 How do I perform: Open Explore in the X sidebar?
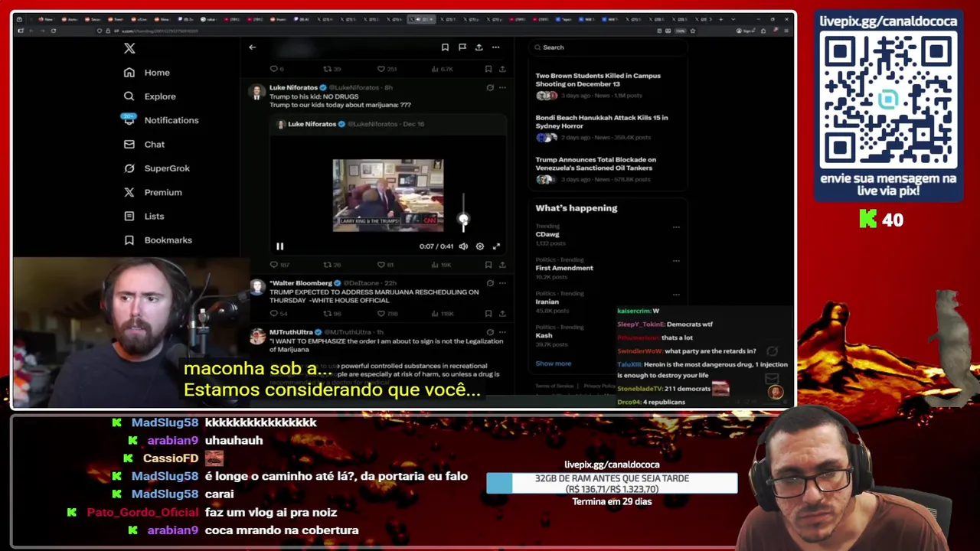point(149,96)
